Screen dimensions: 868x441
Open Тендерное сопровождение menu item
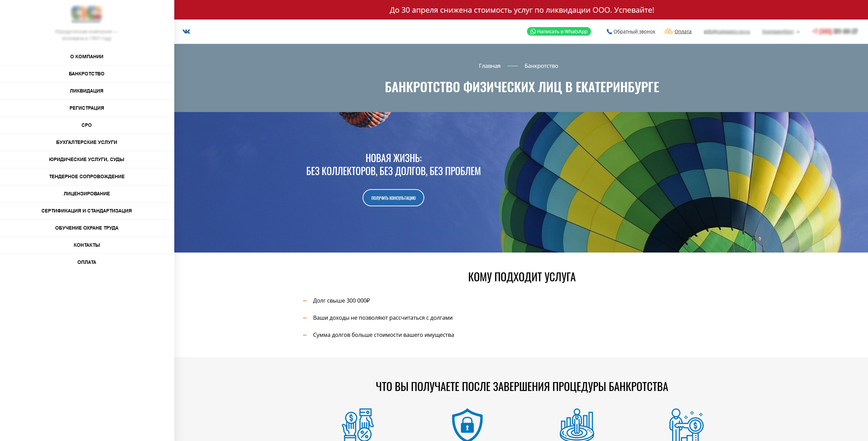(x=87, y=176)
